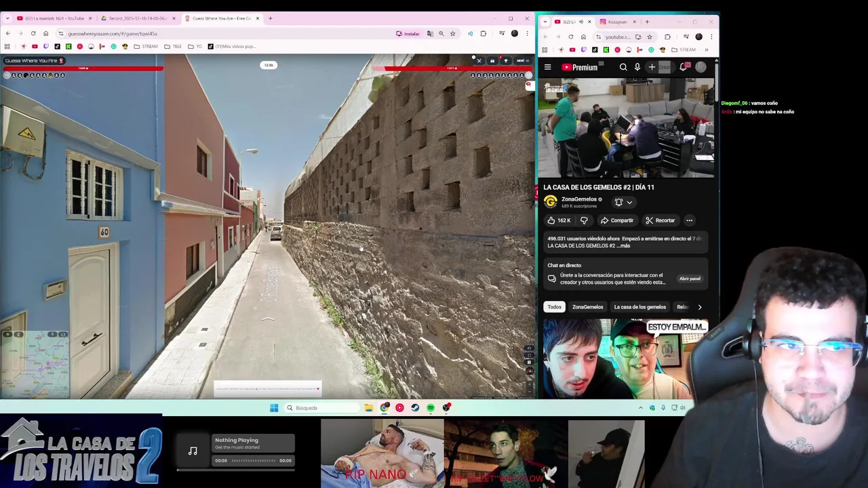The image size is (868, 488).
Task: Dislike the ZonaGemelos video
Action: coord(584,220)
